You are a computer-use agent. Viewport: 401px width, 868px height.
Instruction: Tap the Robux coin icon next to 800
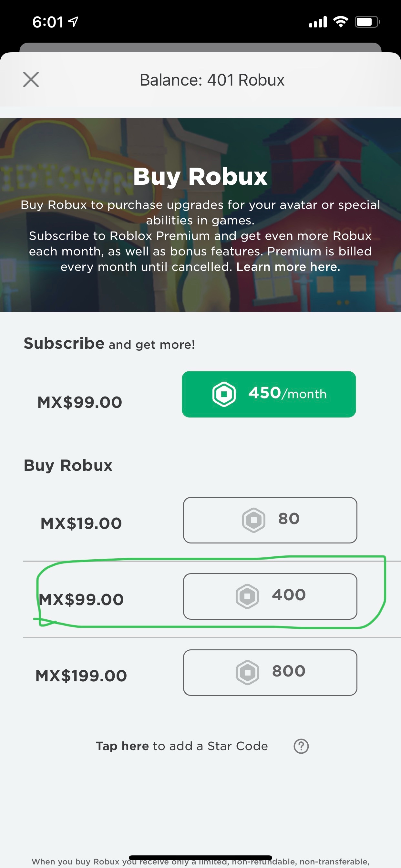248,672
